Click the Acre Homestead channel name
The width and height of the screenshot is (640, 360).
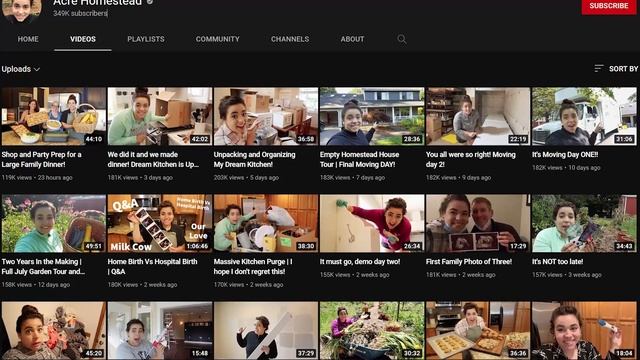tap(98, 2)
